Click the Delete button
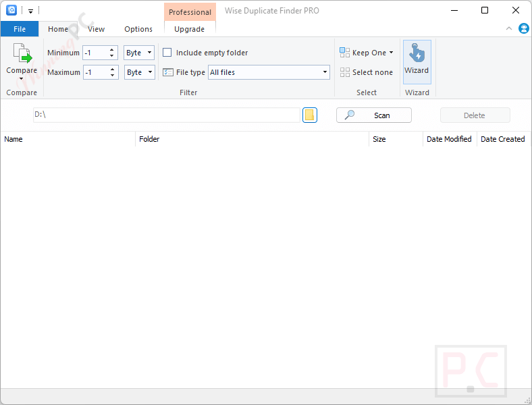Screen dimensions: 532x405 point(475,115)
